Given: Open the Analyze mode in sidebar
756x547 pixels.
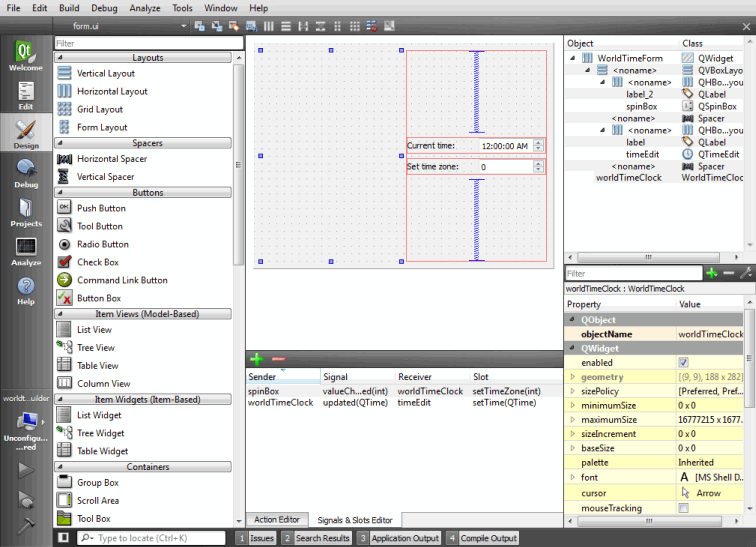Looking at the screenshot, I should coord(26,250).
